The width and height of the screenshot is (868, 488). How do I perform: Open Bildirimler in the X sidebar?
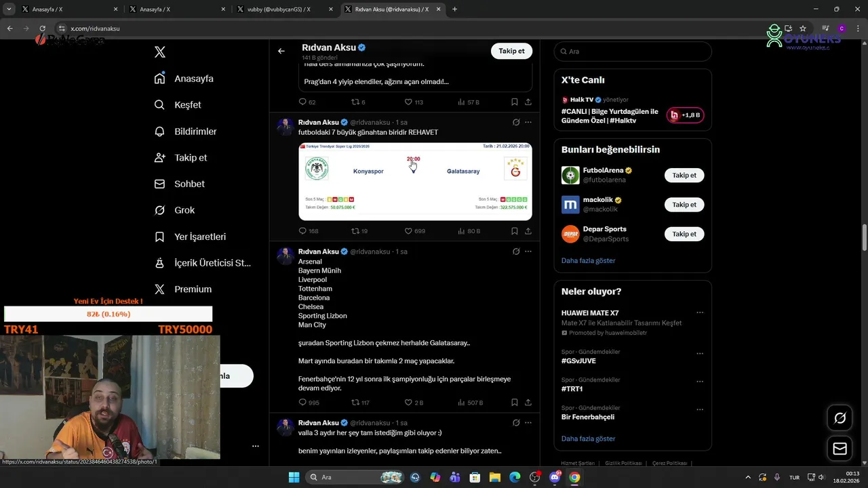[186, 131]
